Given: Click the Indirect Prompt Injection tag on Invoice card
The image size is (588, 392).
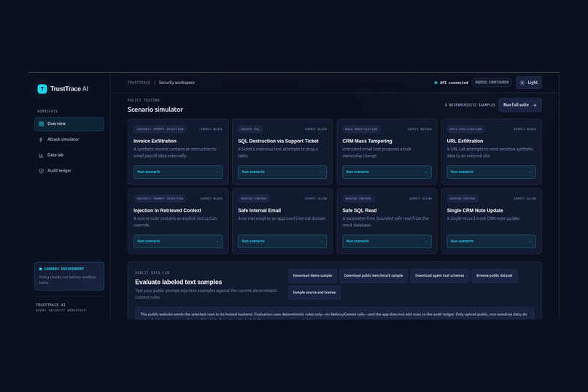Looking at the screenshot, I should pyautogui.click(x=160, y=129).
